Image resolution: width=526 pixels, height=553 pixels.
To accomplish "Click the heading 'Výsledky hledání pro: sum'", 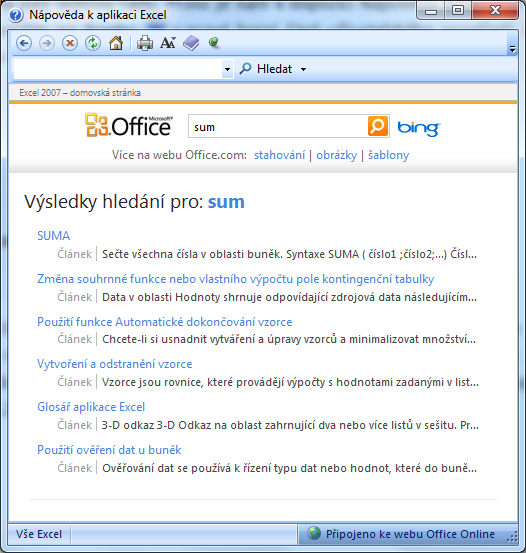I will (x=134, y=202).
